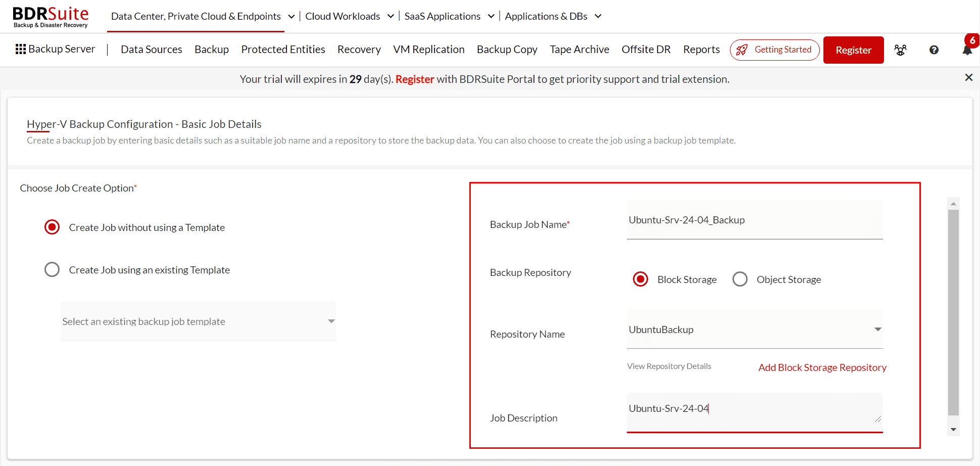
Task: Click the BDRSuite logo
Action: [x=51, y=17]
